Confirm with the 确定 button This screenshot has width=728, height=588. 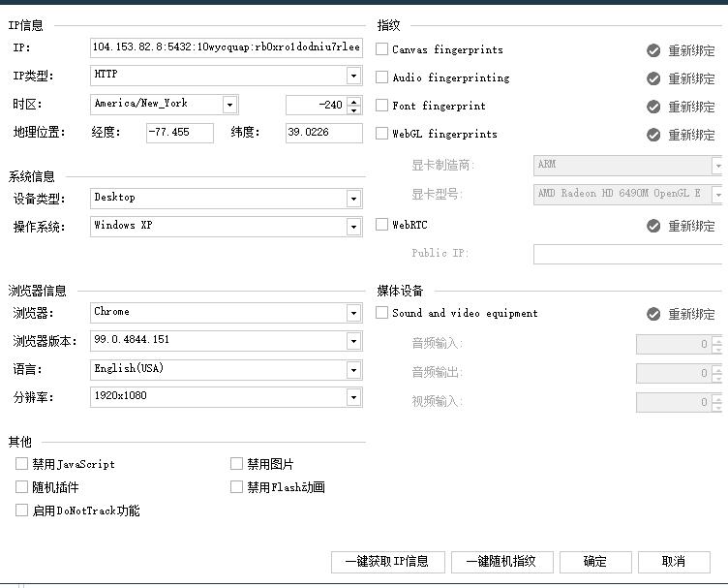595,562
